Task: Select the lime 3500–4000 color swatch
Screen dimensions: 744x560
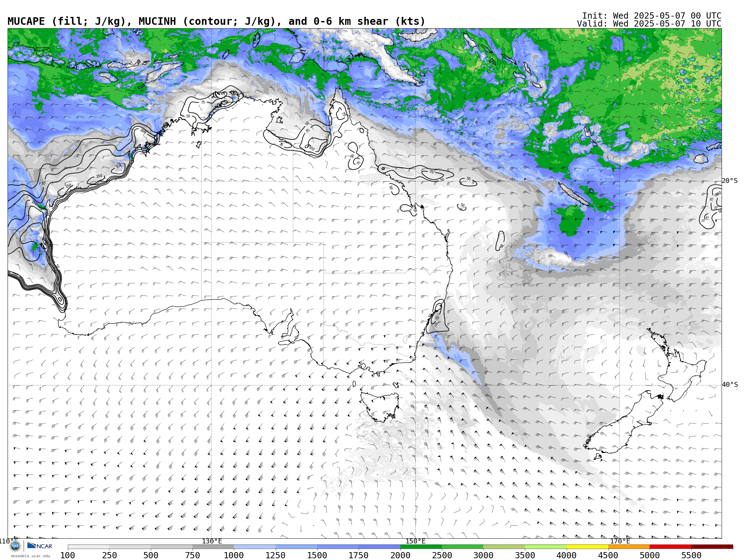Action: (546, 547)
